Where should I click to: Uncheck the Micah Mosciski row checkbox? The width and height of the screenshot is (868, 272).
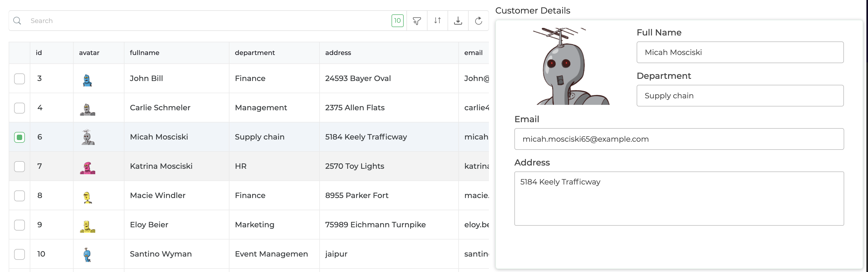(19, 137)
